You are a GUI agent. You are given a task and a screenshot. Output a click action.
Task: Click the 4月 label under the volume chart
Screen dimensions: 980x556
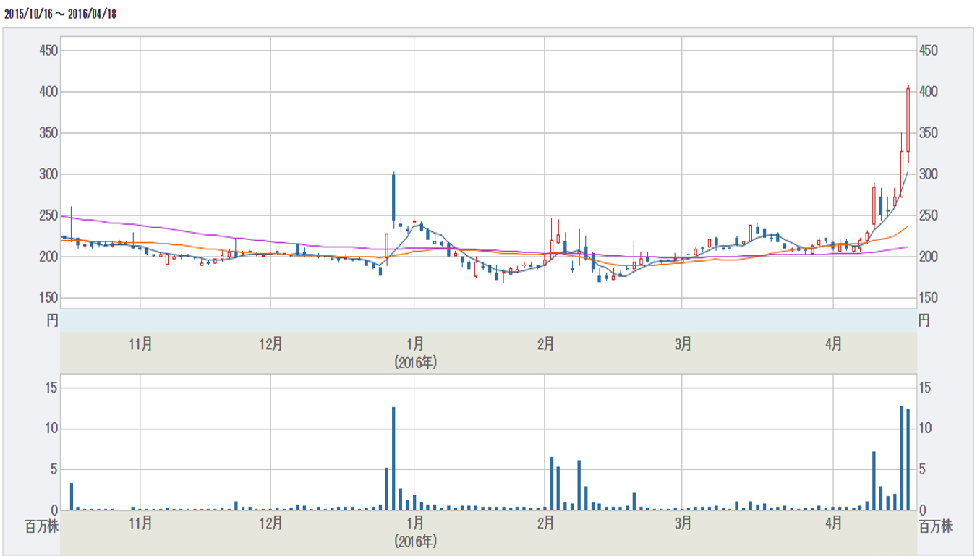coord(833,523)
